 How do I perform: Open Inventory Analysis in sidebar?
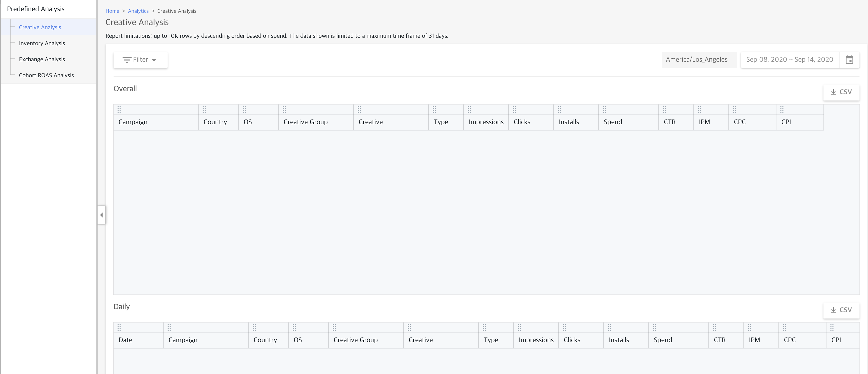(42, 43)
